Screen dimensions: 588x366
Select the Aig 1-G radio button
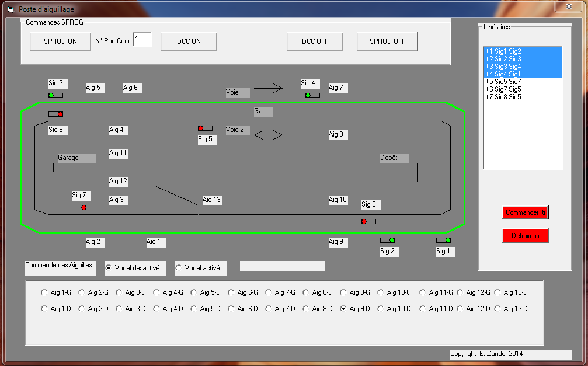[x=44, y=292]
